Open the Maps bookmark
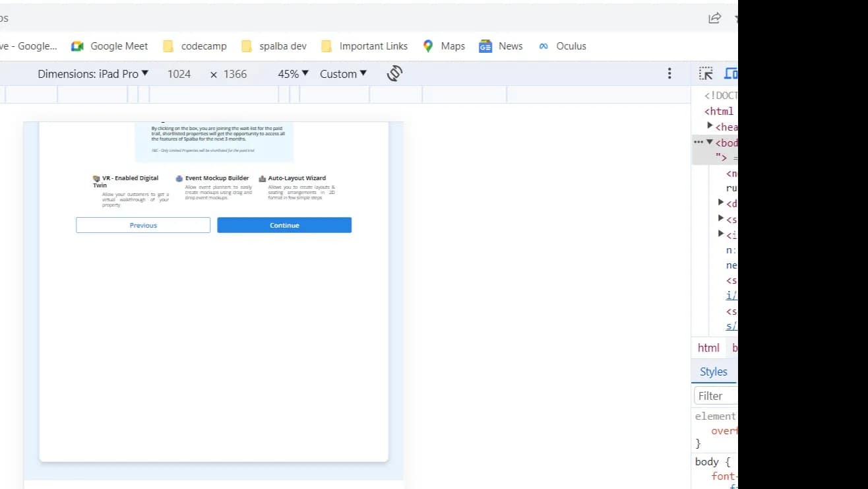The width and height of the screenshot is (868, 489). pyautogui.click(x=444, y=46)
